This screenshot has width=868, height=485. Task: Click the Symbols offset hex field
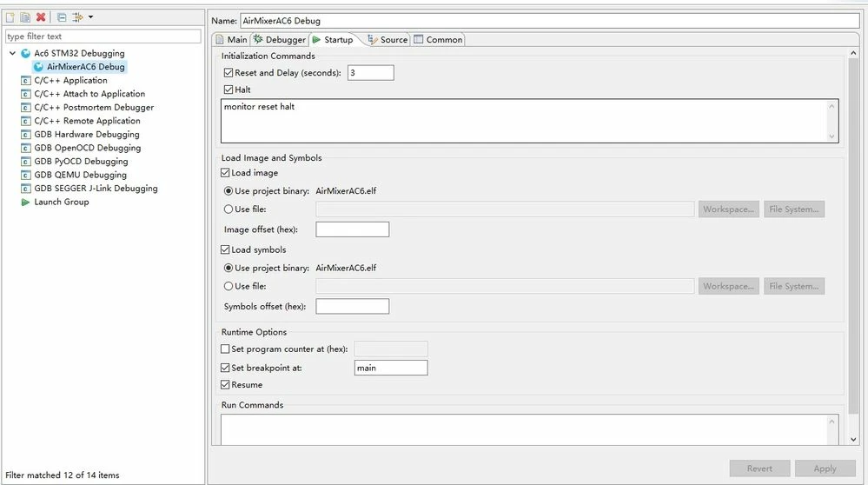pos(353,306)
